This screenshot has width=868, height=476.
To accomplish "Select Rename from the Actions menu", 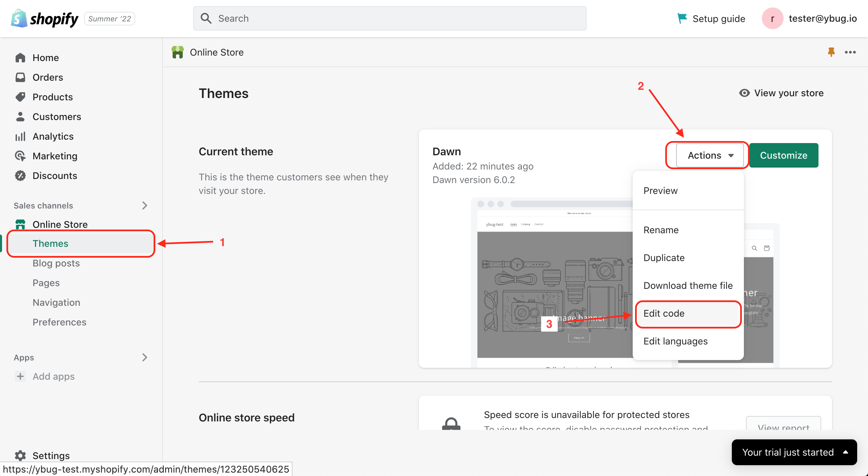I will point(688,230).
